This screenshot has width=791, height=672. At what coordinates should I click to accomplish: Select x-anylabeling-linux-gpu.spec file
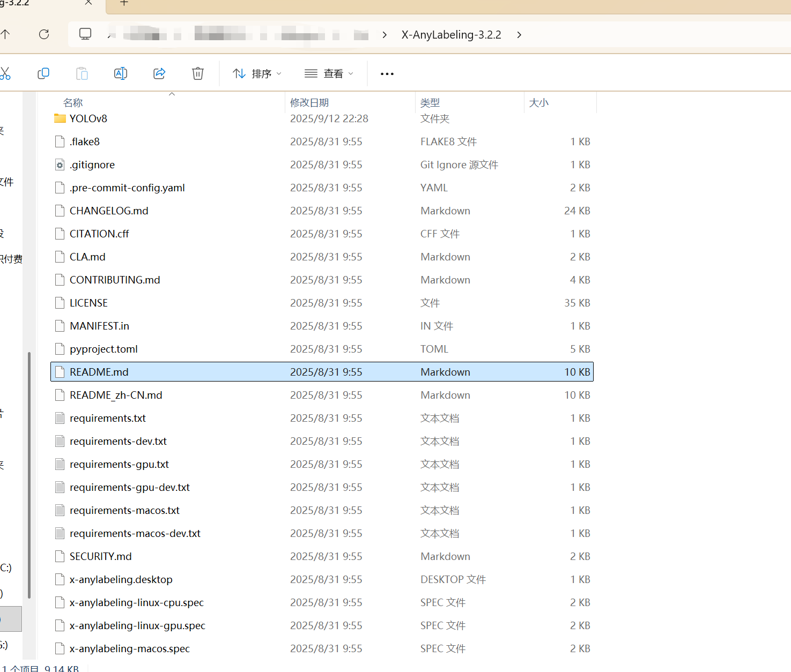coord(322,625)
